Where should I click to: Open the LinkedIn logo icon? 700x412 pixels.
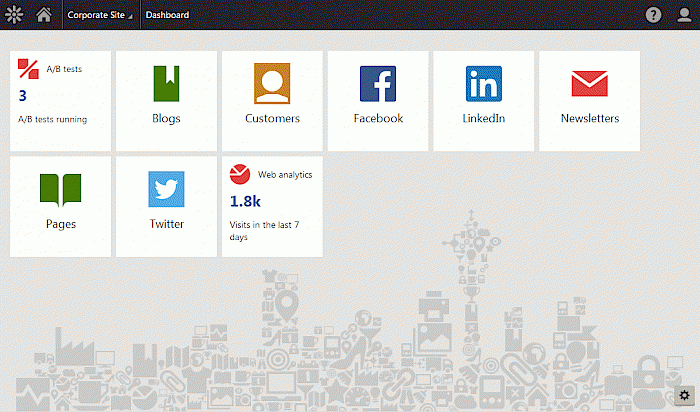[x=483, y=84]
